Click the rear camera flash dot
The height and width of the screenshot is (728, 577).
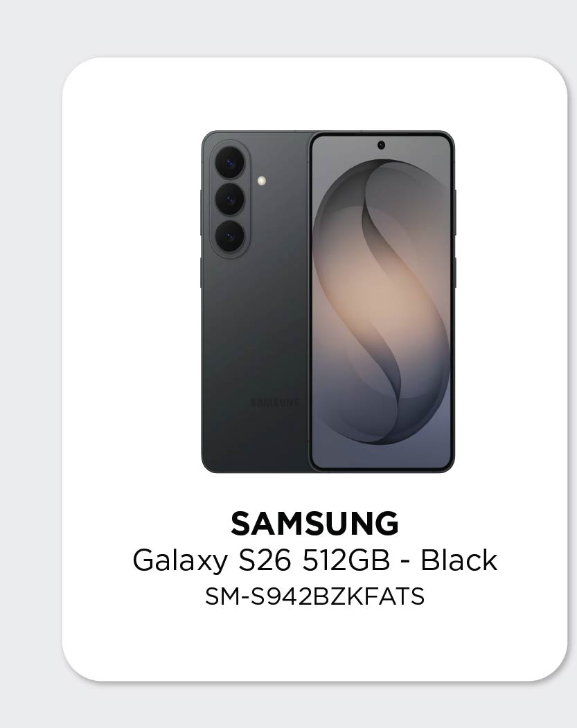click(x=261, y=181)
